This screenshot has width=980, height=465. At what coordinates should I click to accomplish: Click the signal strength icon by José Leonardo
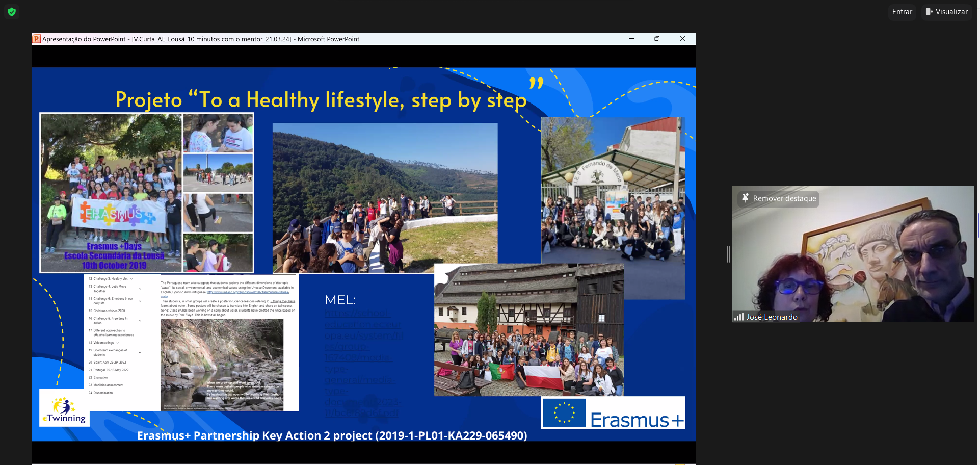coord(739,317)
